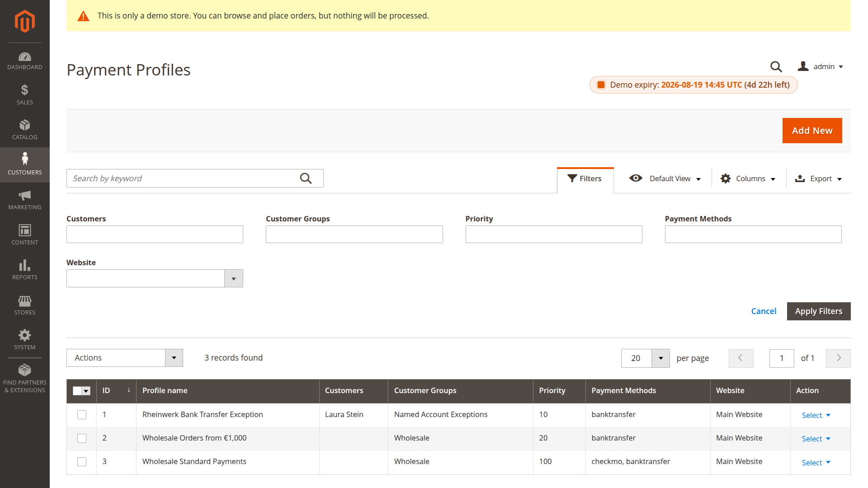The width and height of the screenshot is (868, 488).
Task: Open the Default View dropdown
Action: point(665,178)
